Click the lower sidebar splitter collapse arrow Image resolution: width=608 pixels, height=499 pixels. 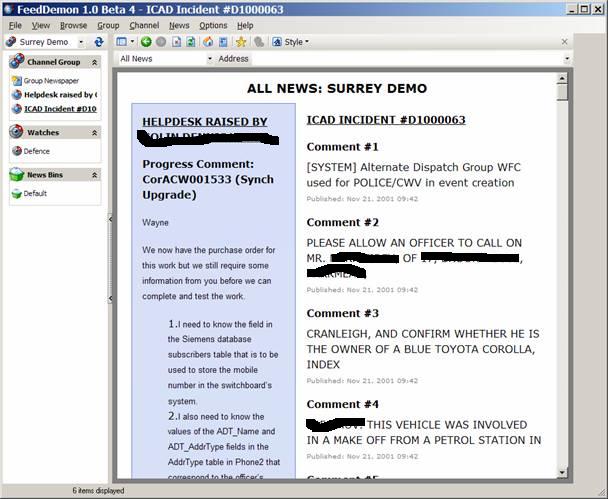coord(110,298)
